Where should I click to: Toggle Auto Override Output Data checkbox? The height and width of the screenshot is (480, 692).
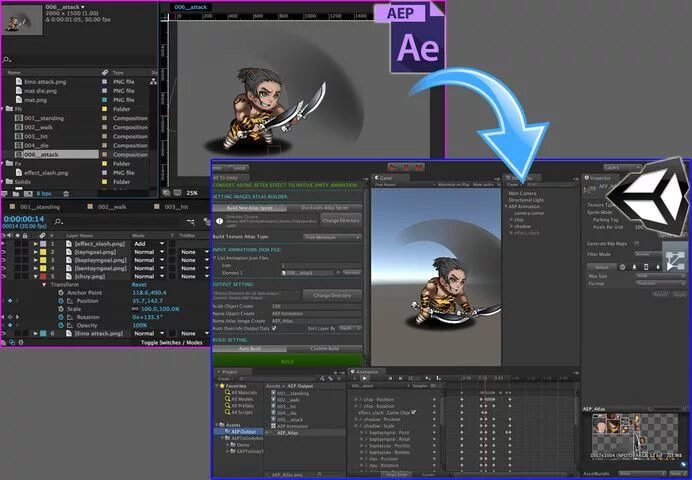pos(274,328)
